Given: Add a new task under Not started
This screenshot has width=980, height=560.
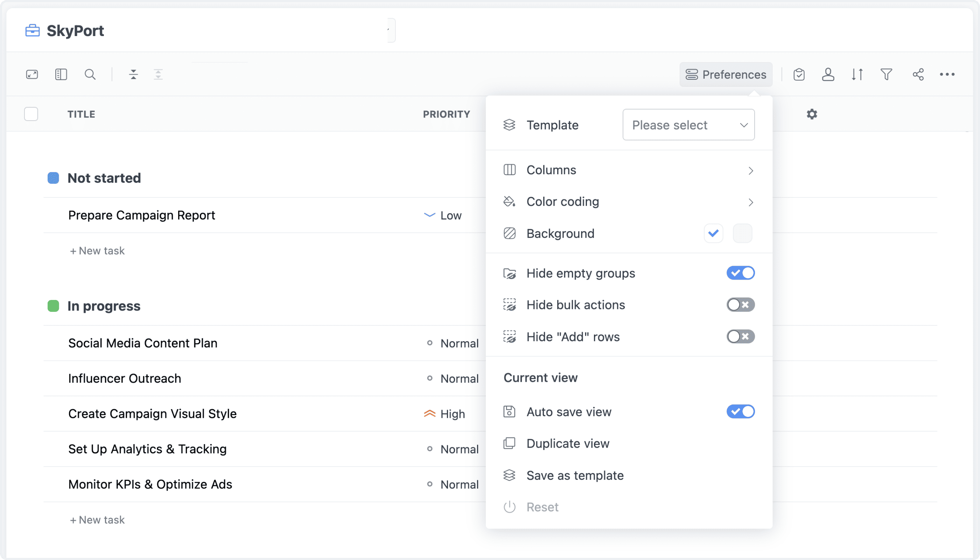Looking at the screenshot, I should tap(97, 250).
